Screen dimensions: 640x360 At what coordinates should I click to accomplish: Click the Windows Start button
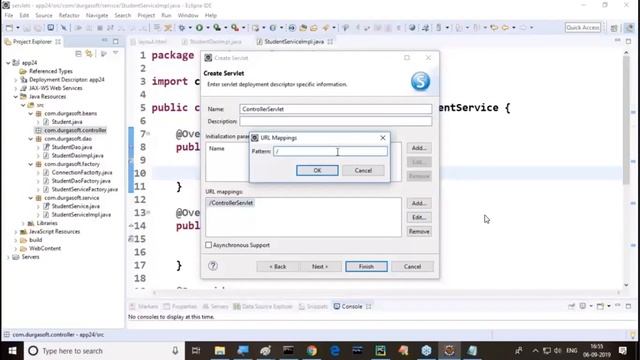pos(12,351)
